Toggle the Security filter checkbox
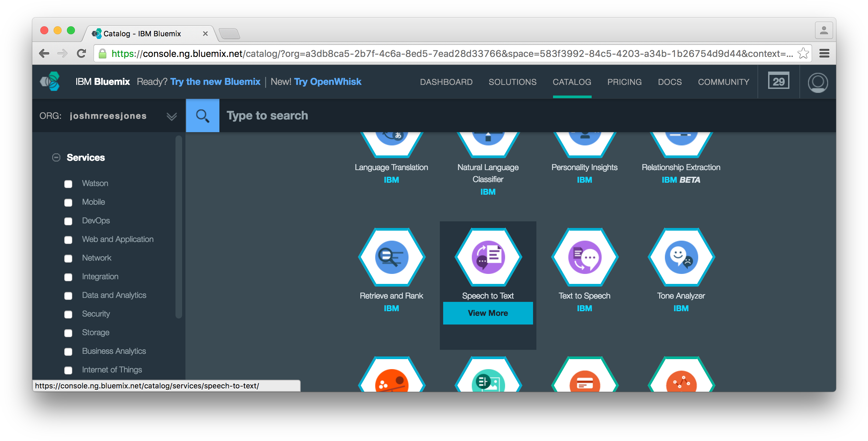868x441 pixels. (68, 314)
